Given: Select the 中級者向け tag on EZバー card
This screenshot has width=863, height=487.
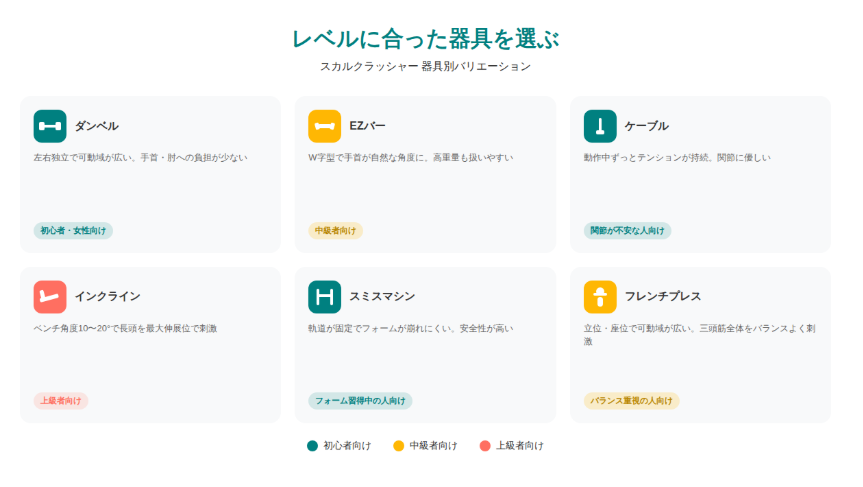Looking at the screenshot, I should coord(335,231).
